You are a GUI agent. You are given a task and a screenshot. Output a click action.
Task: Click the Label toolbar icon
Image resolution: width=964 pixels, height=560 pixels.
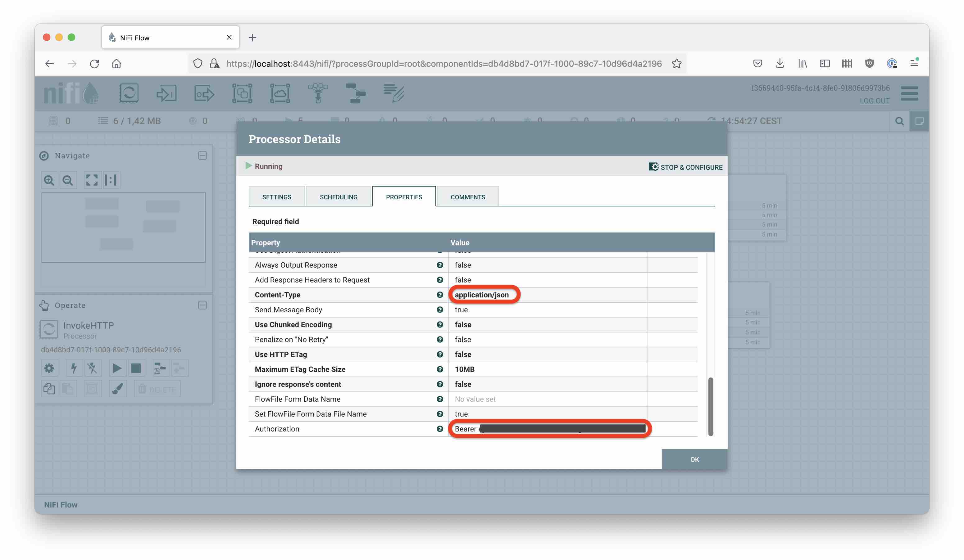click(393, 93)
